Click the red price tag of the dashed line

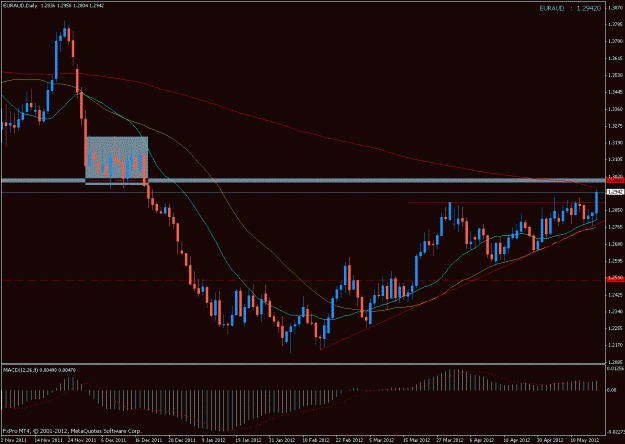pos(615,281)
